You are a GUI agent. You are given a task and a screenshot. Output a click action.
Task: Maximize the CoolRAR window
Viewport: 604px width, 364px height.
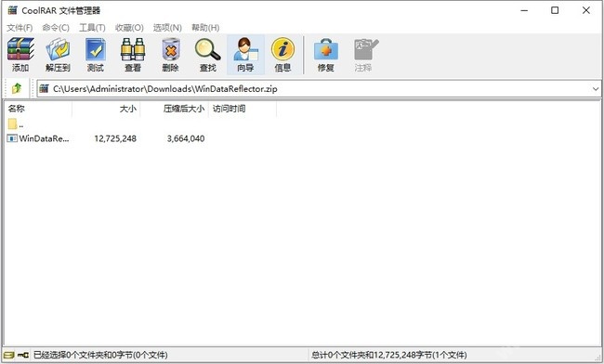click(x=555, y=10)
